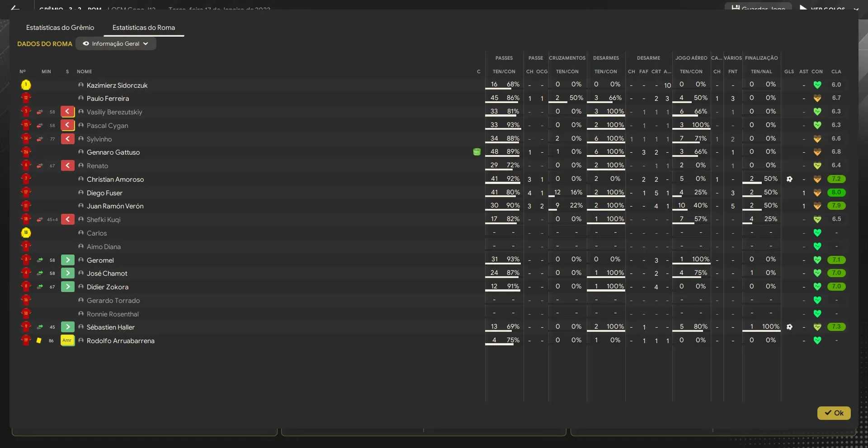
Task: Click condition heart icon for Carlos
Action: coord(817,233)
